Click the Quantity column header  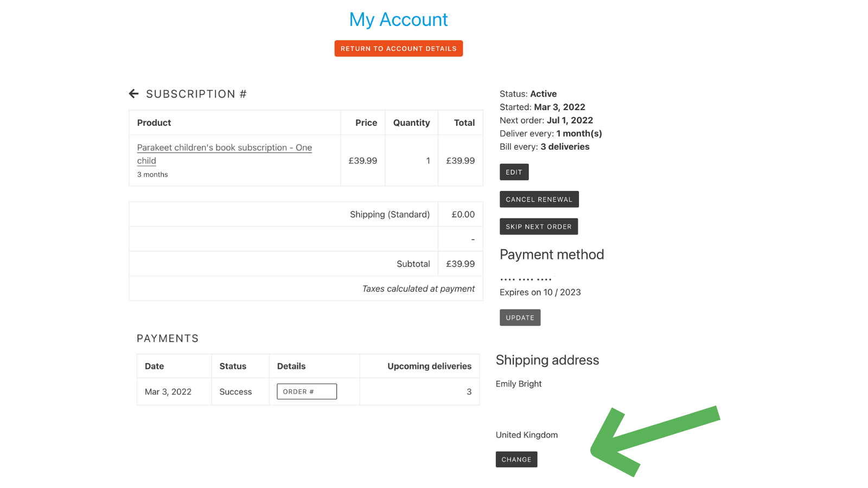[x=412, y=123]
